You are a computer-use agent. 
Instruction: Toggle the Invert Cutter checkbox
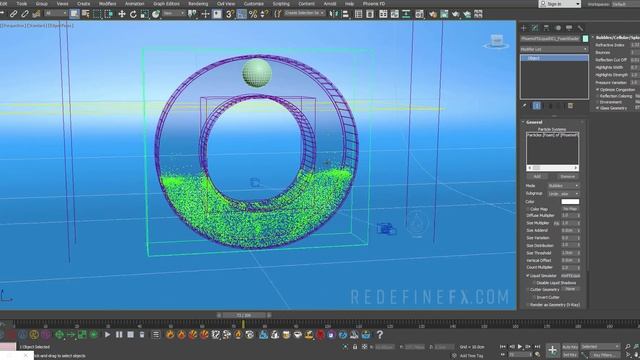(x=533, y=297)
